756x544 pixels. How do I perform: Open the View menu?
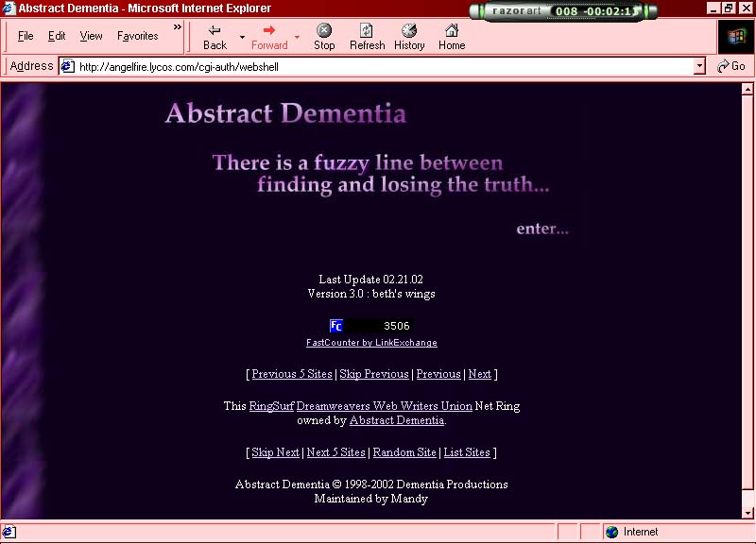pos(90,36)
